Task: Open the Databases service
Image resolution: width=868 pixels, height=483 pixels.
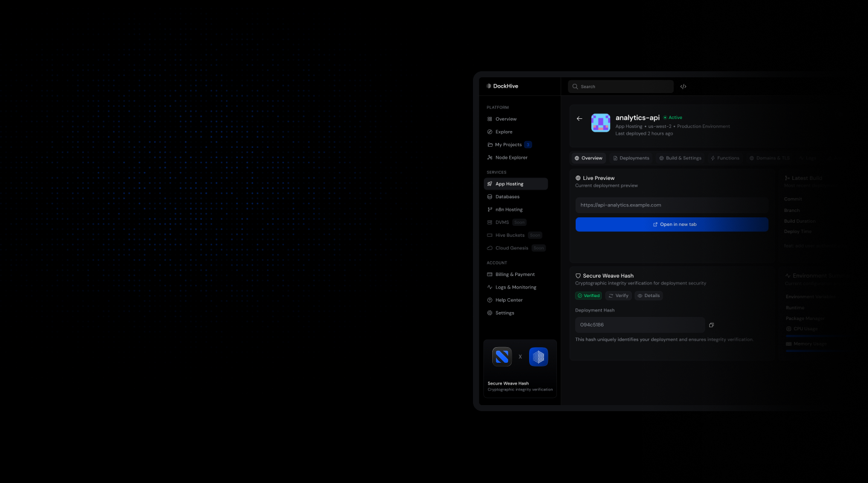Action: coord(507,196)
